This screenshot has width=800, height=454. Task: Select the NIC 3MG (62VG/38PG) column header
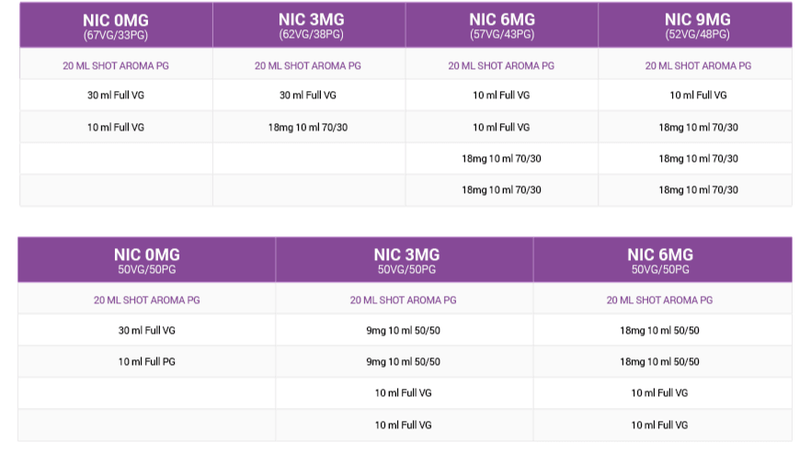[x=309, y=26]
